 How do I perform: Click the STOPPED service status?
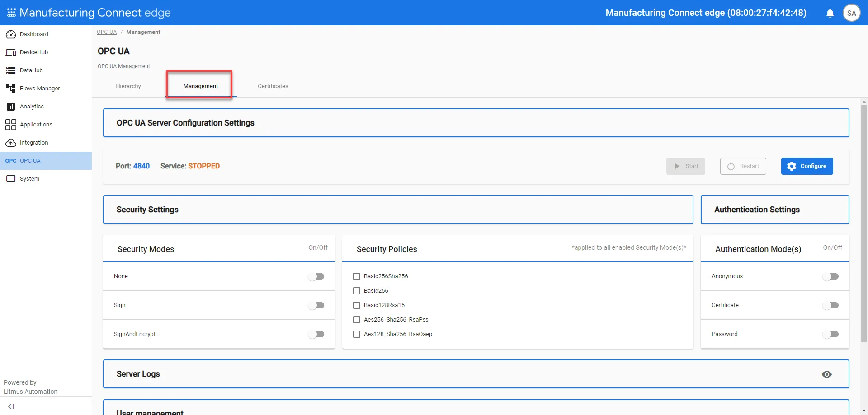(x=204, y=166)
